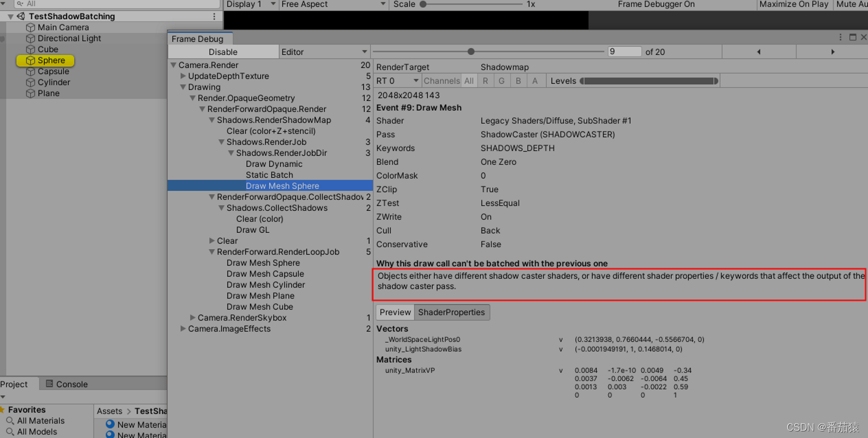
Task: Click the Main Camera cube icon
Action: [31, 27]
